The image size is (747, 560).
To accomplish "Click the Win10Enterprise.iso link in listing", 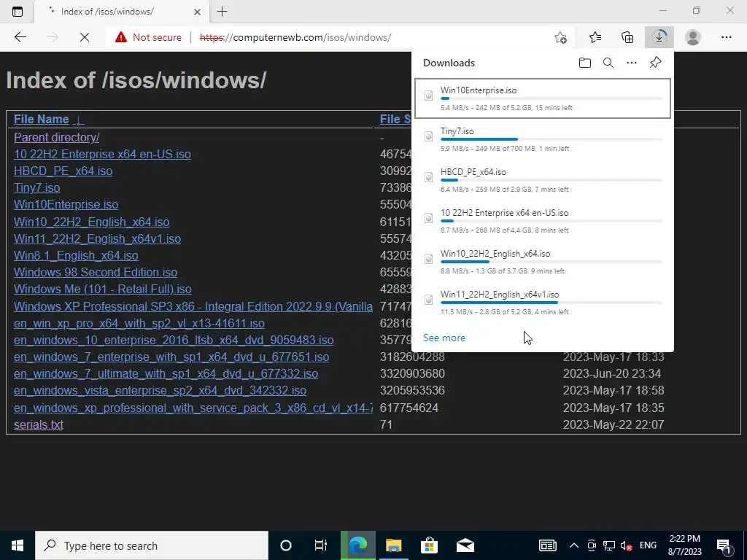I will [66, 205].
